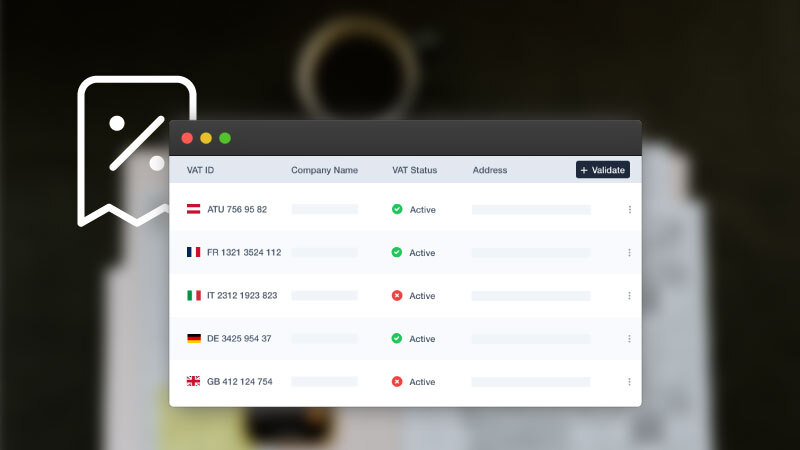Click the Validate button

click(603, 170)
